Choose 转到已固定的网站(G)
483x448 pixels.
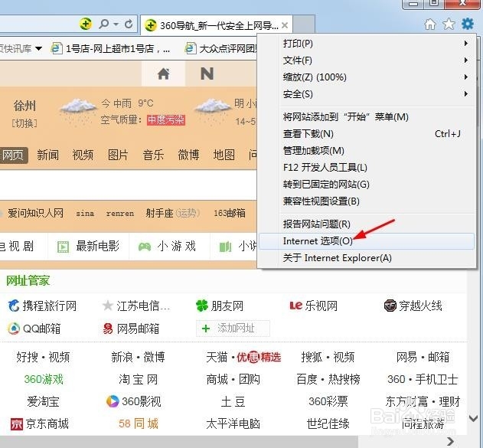367,185
